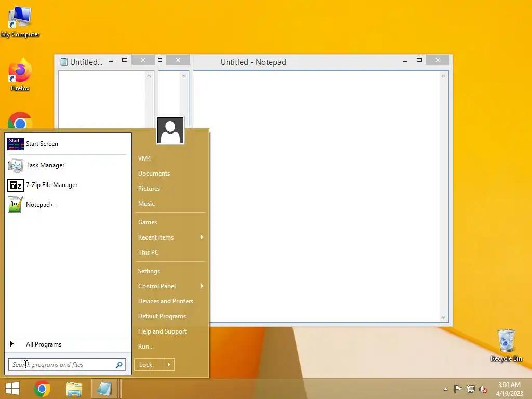The width and height of the screenshot is (532, 399).
Task: Open Chrome from the taskbar
Action: 42,389
